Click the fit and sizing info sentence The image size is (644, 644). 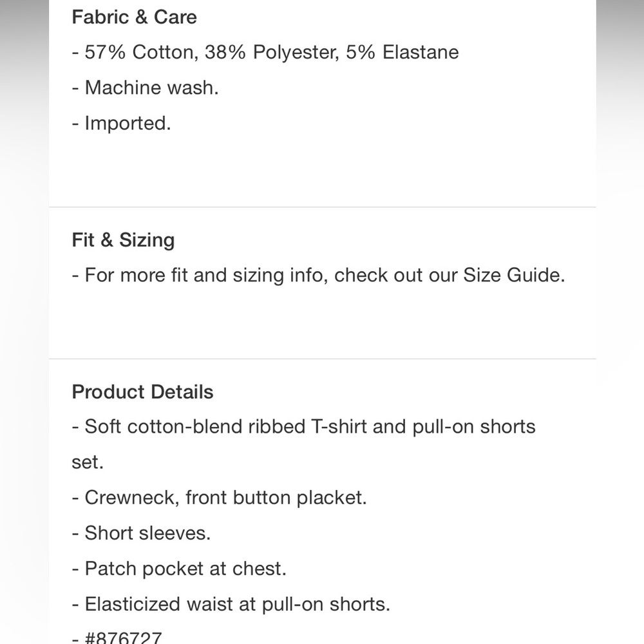click(319, 275)
